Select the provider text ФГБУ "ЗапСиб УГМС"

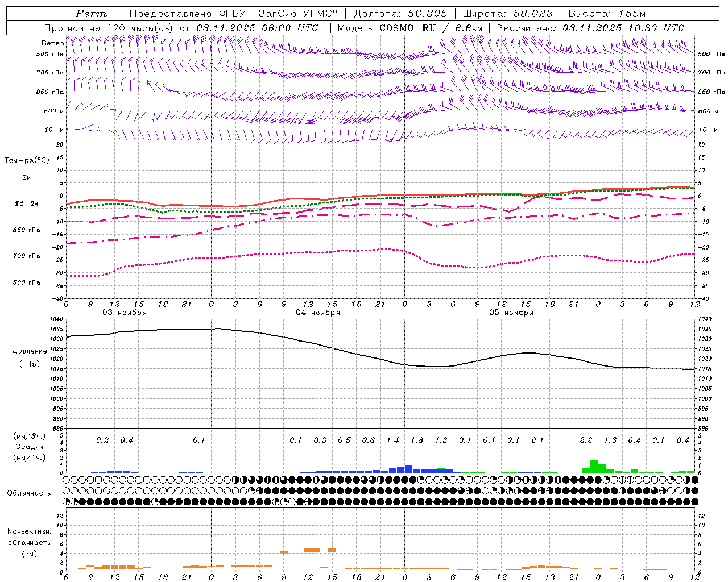tap(278, 14)
